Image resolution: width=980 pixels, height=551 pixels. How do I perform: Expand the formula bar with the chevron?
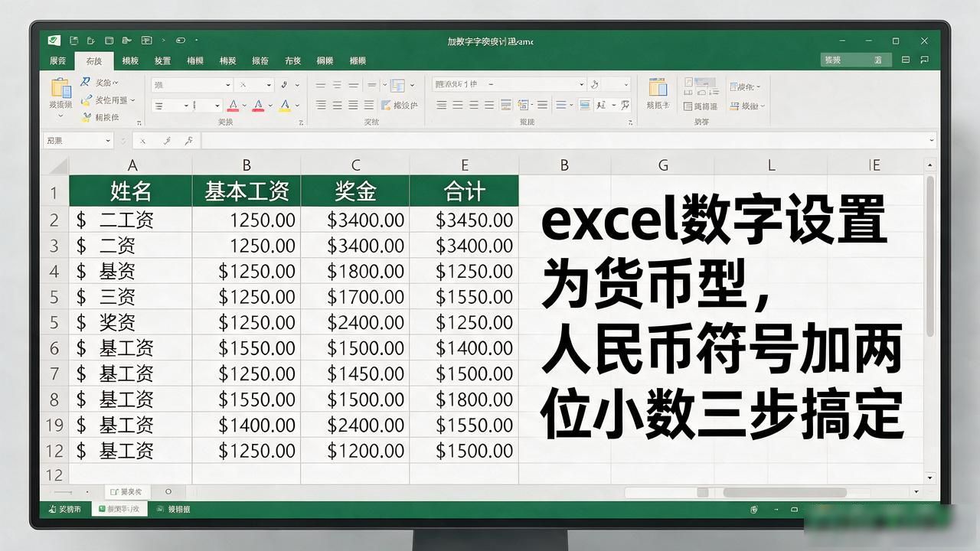click(932, 141)
